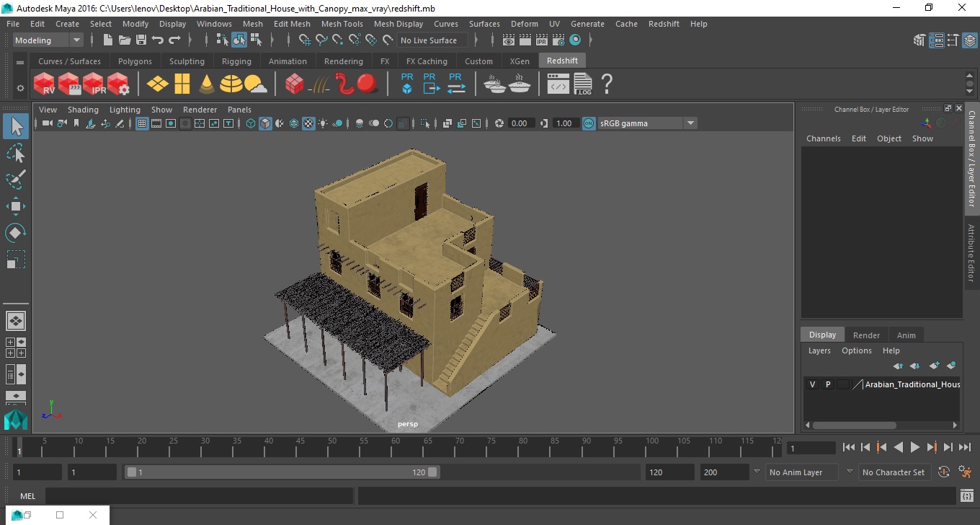Open the Maya home icon in toolbox
The height and width of the screenshot is (525, 980).
coord(16,420)
